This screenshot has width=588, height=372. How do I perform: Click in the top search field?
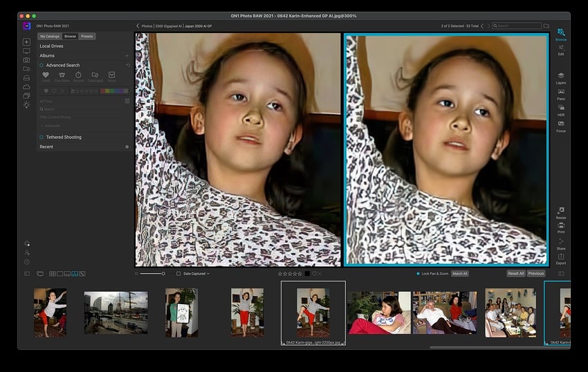click(x=517, y=26)
